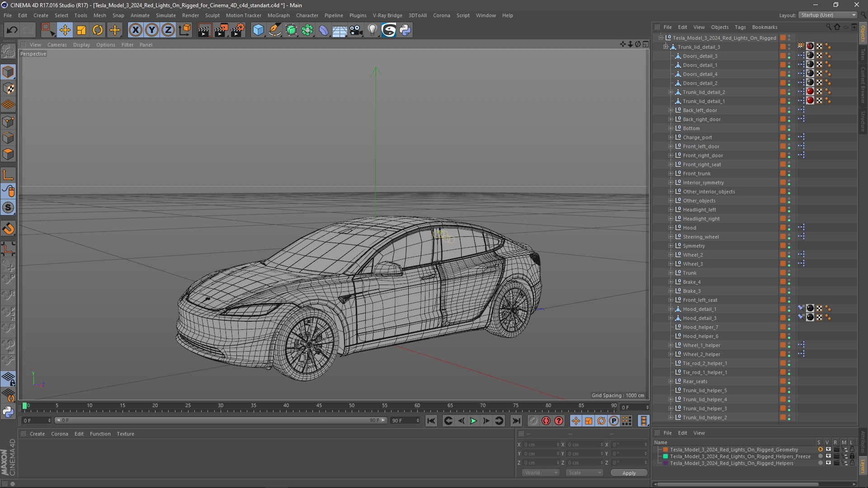
Task: Play animation forward
Action: [473, 421]
